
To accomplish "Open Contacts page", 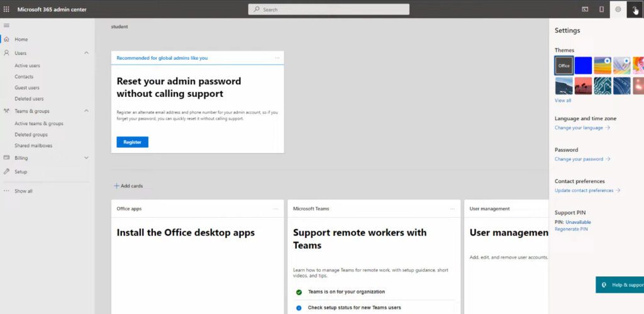I will point(24,77).
